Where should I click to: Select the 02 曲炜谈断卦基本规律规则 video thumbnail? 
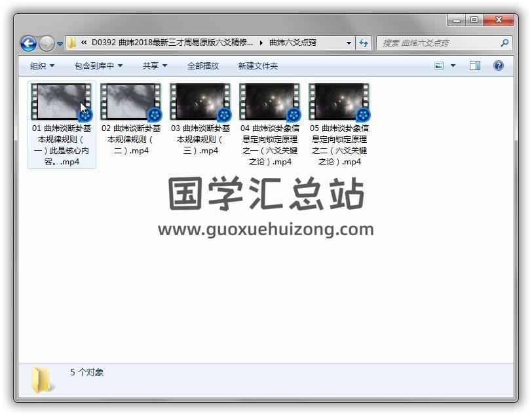tap(131, 102)
